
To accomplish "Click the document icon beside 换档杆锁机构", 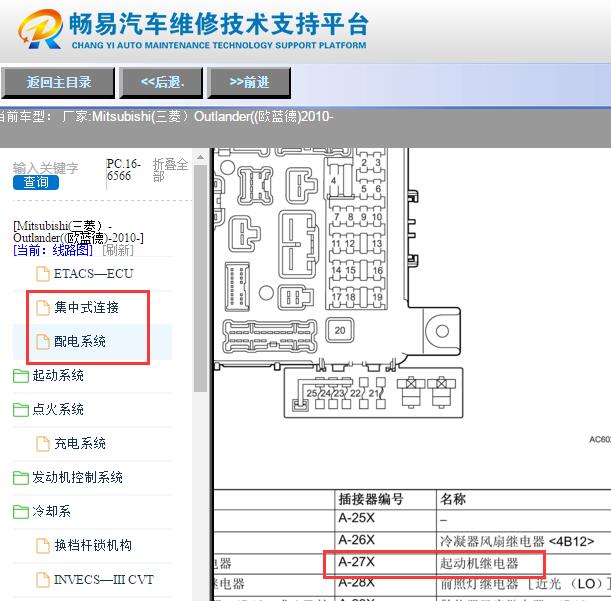I will click(43, 545).
